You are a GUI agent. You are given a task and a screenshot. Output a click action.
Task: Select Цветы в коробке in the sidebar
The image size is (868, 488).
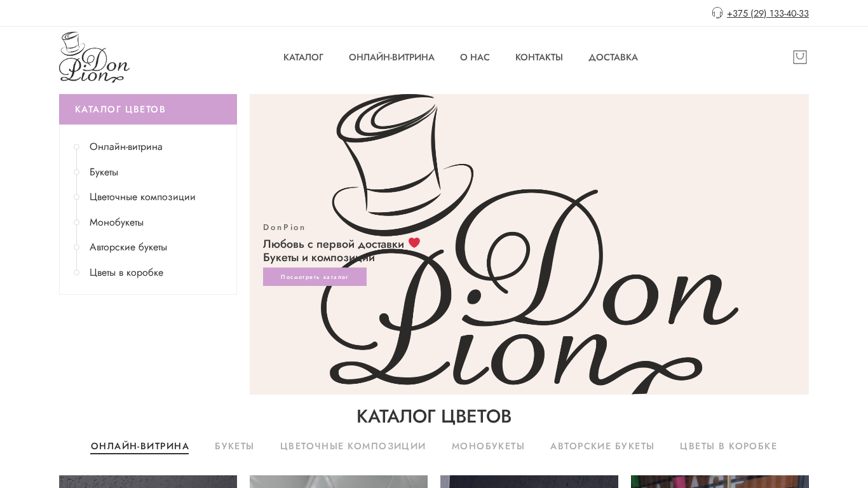126,273
